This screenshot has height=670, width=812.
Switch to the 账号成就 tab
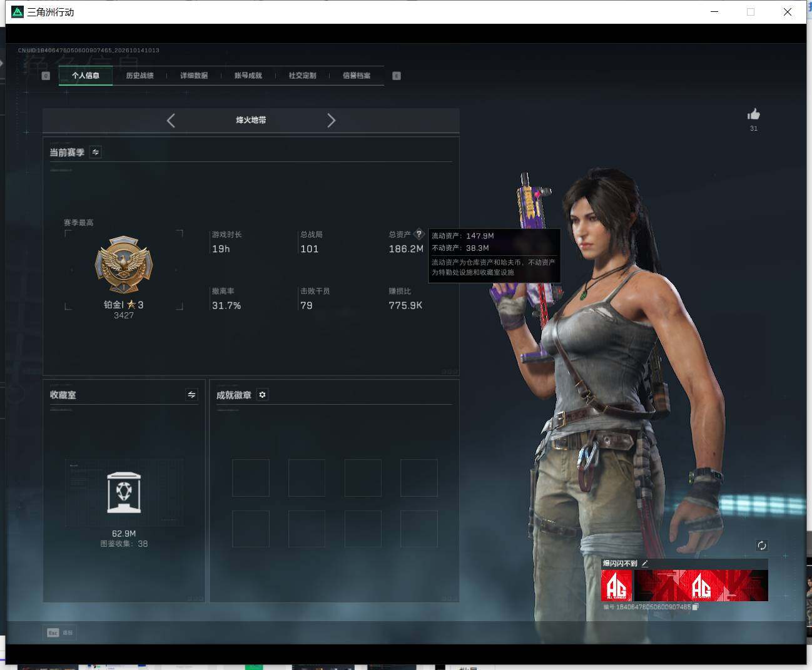[248, 76]
